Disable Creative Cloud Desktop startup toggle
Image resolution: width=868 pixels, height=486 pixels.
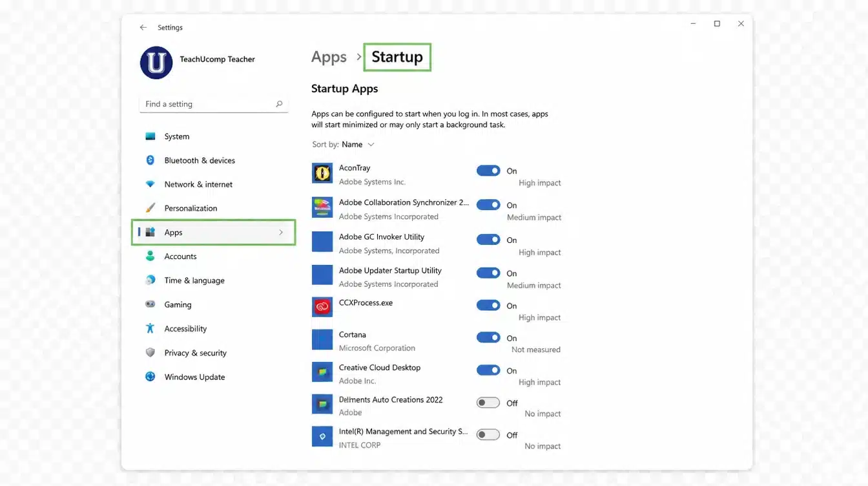pyautogui.click(x=488, y=370)
